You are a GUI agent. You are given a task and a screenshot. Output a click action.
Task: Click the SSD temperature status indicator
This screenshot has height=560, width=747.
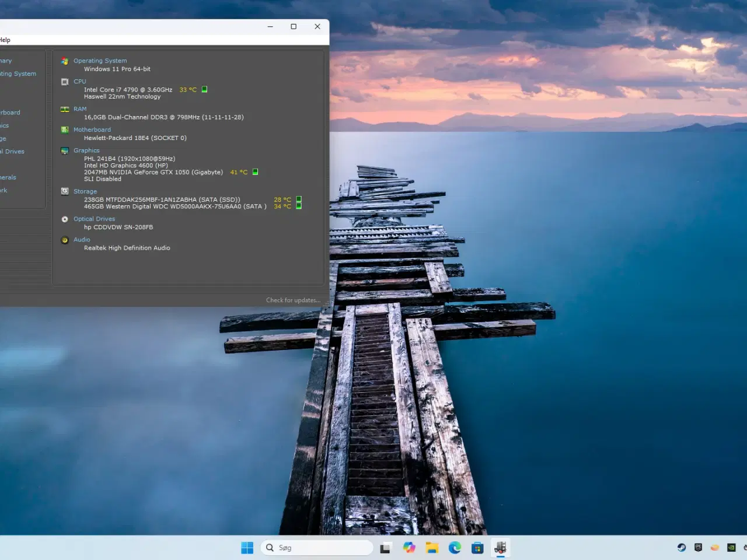tap(299, 199)
